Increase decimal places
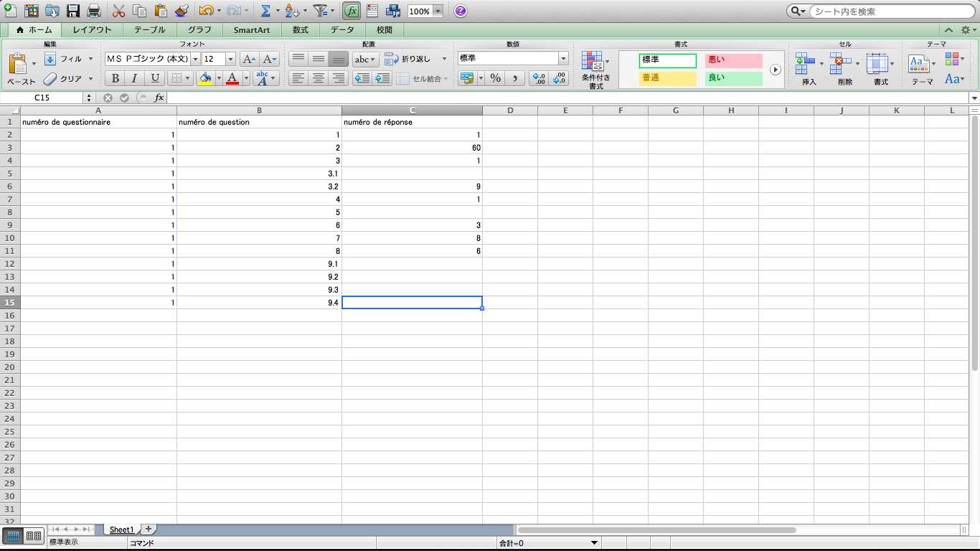Viewport: 980px width, 551px height. (x=539, y=79)
